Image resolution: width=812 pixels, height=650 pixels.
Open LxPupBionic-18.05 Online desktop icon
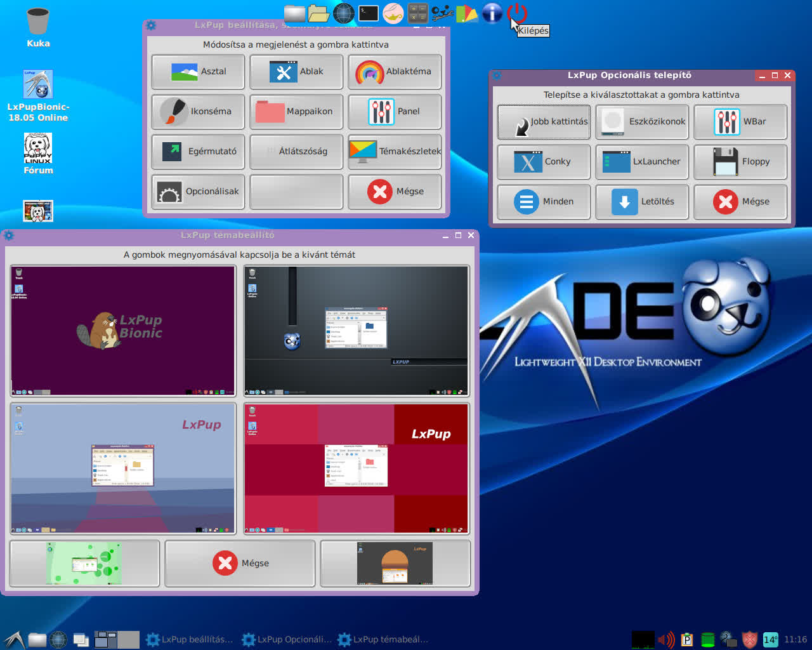pyautogui.click(x=38, y=96)
